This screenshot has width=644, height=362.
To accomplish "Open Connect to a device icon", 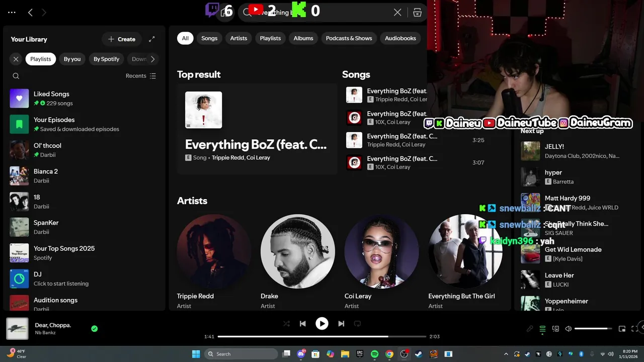I will 555,329.
